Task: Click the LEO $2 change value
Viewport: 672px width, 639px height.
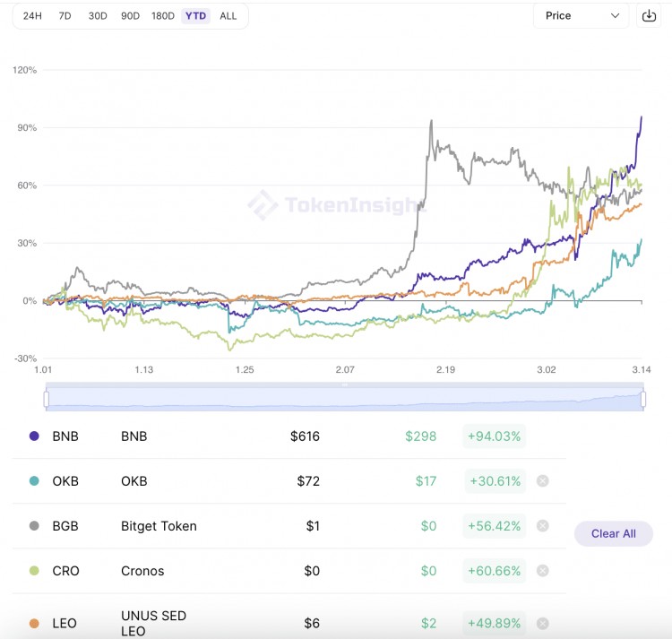Action: 428,623
